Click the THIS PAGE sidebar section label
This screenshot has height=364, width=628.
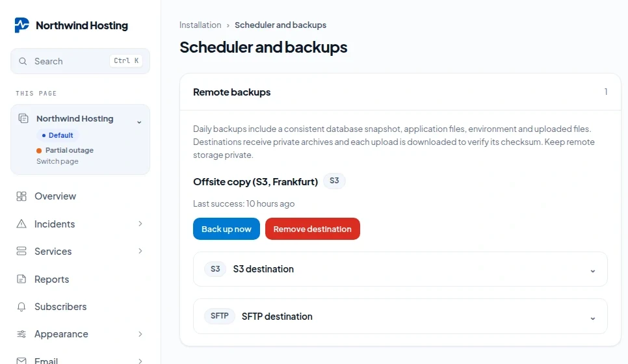click(36, 94)
